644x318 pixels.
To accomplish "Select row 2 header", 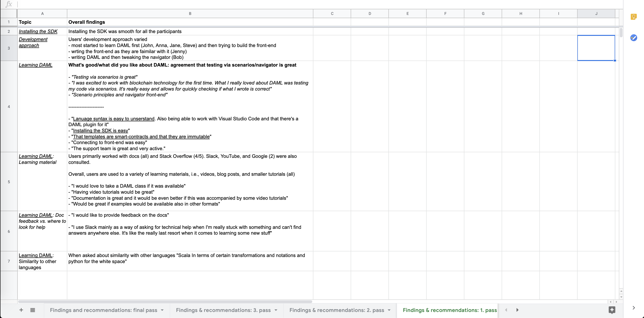I will [9, 31].
